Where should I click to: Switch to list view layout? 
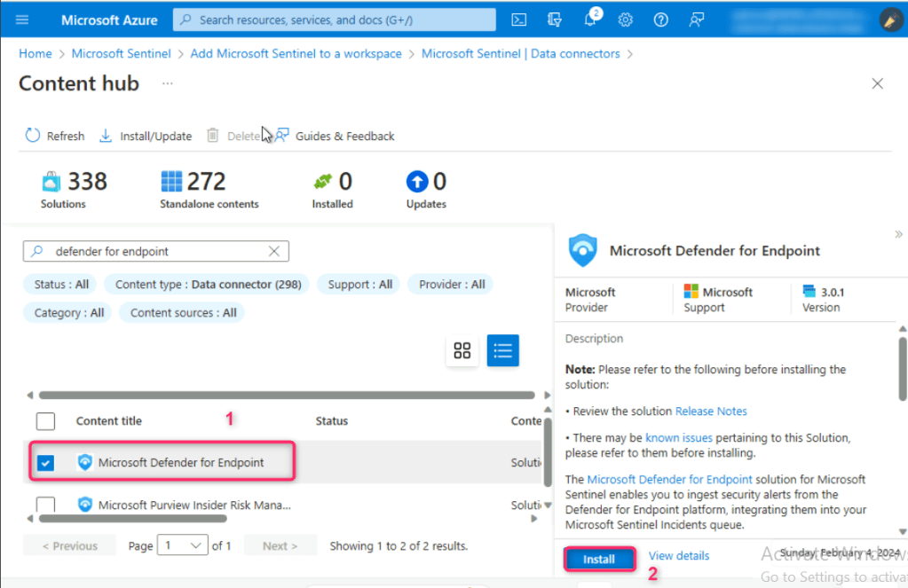coord(502,350)
